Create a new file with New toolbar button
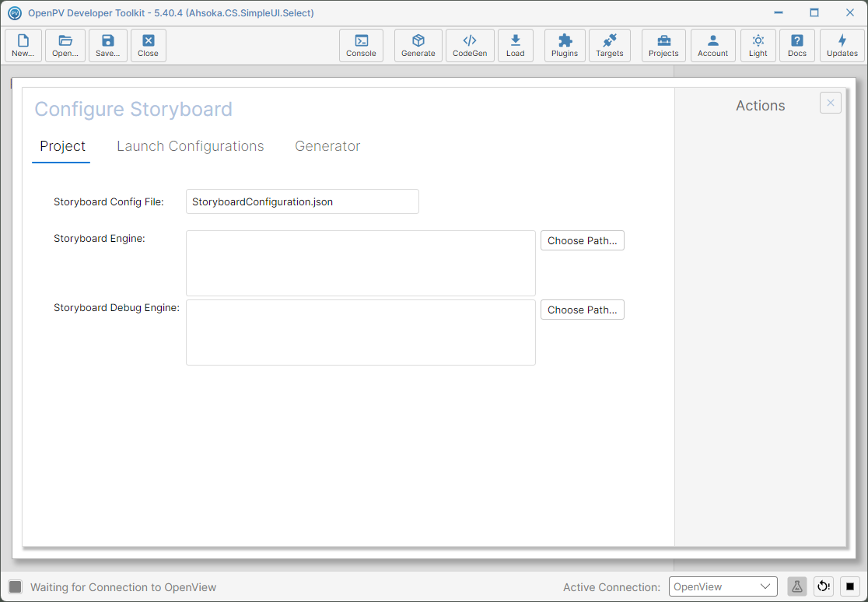 pyautogui.click(x=23, y=45)
